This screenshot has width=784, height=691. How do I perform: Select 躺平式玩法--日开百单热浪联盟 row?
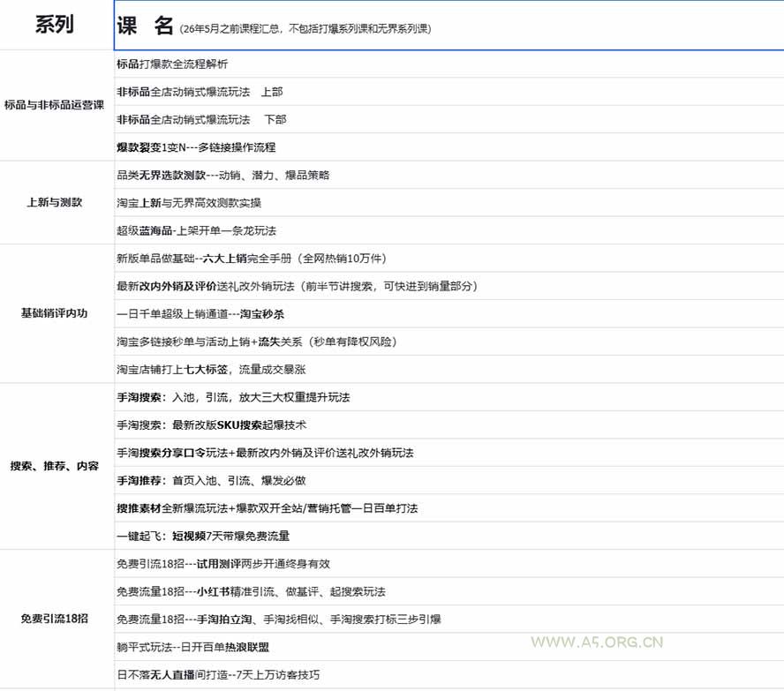(x=449, y=647)
